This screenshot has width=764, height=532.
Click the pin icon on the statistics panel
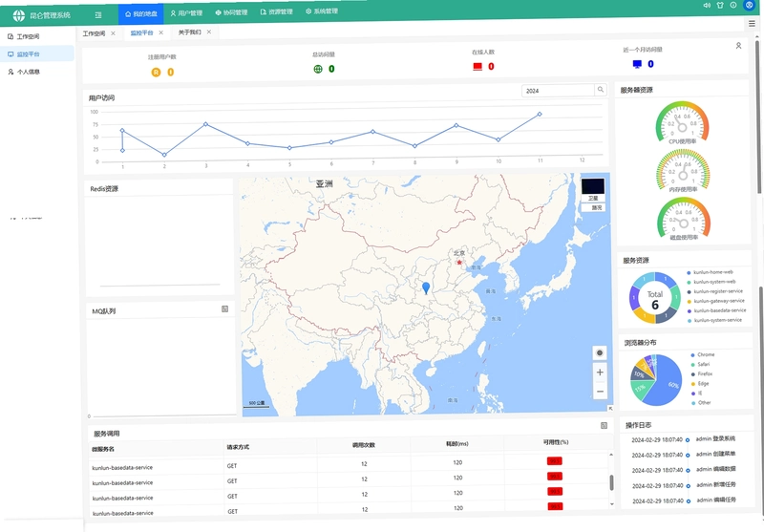[x=738, y=45]
